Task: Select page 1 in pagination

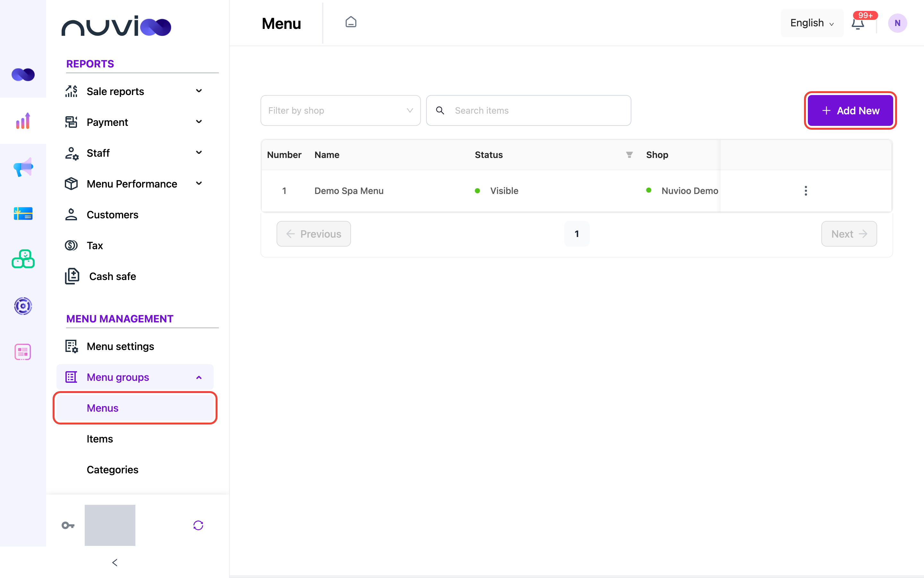Action: pos(577,234)
